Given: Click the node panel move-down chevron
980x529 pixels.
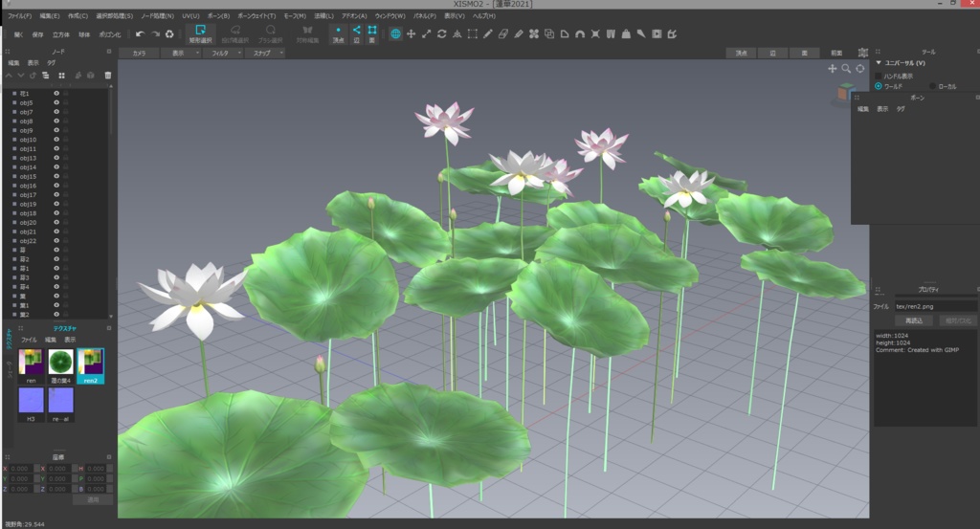Looking at the screenshot, I should 21,76.
